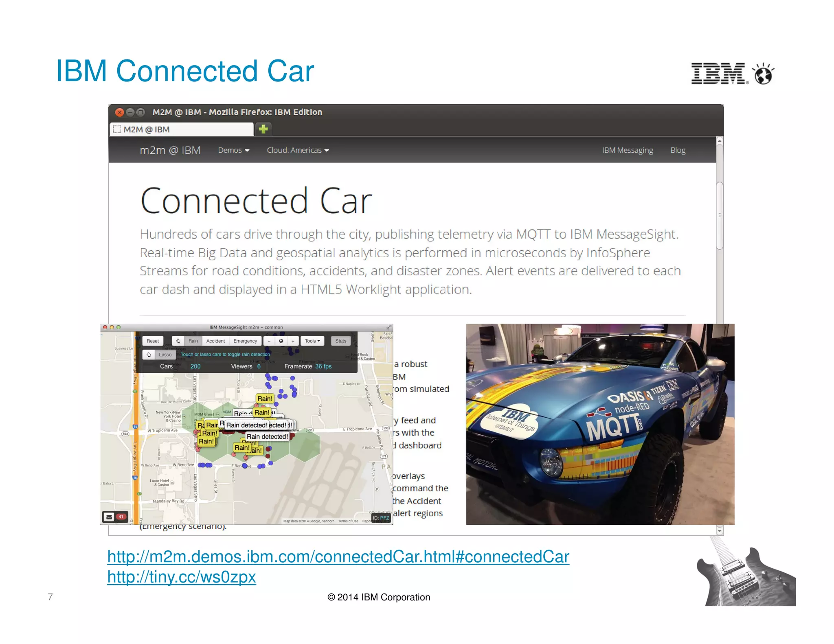Click the Reset button on map toolbar
Image resolution: width=834 pixels, height=644 pixels.
coord(153,341)
